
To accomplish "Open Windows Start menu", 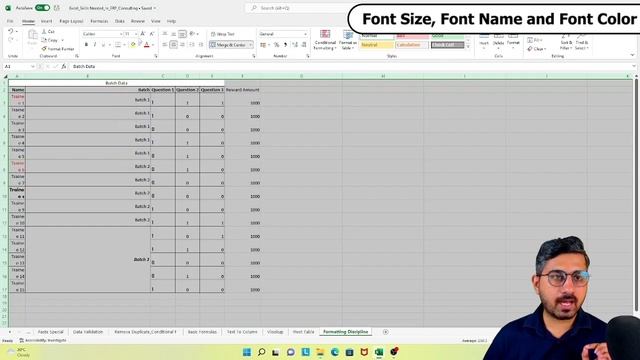I will [x=247, y=352].
